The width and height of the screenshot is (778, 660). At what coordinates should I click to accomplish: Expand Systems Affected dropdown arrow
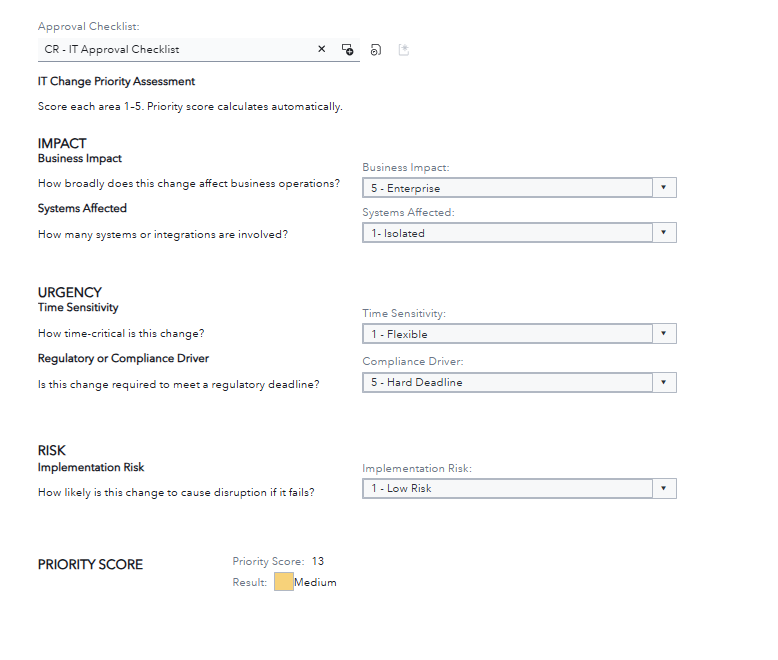click(x=664, y=232)
